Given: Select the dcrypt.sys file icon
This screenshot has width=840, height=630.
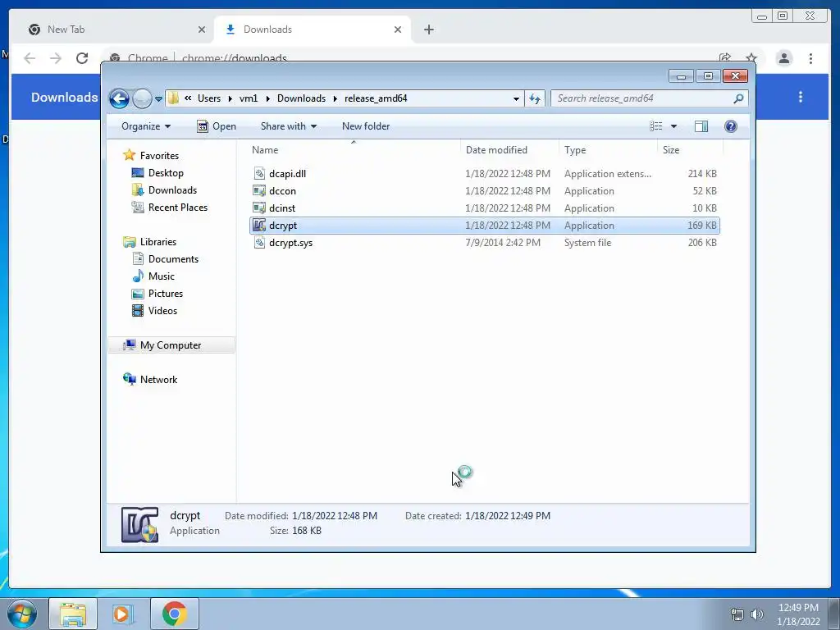Looking at the screenshot, I should pyautogui.click(x=259, y=243).
